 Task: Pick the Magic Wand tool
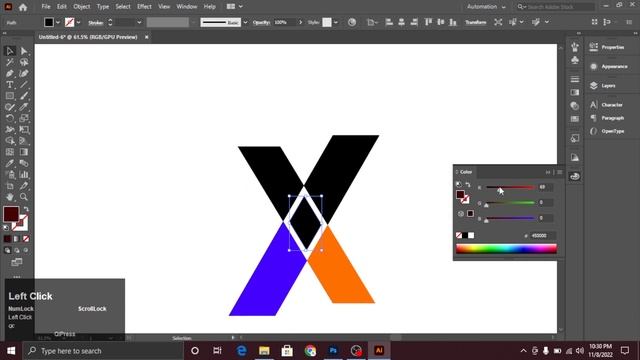10,62
